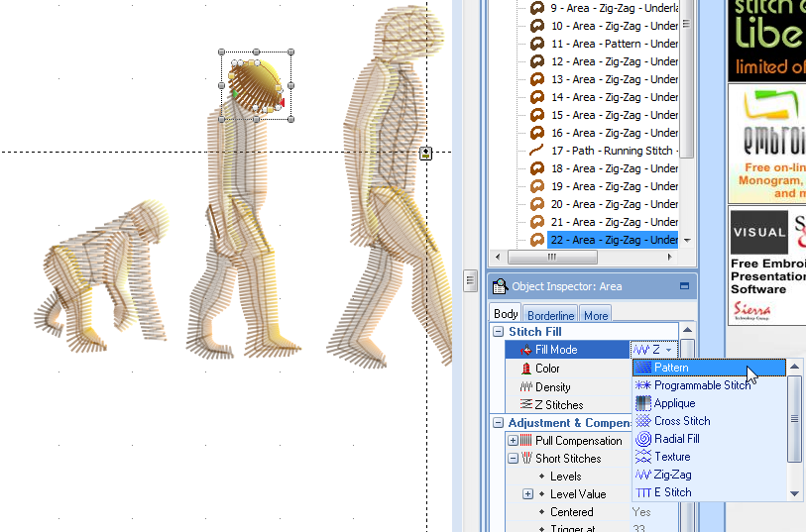Select Pattern fill mode option
The width and height of the screenshot is (806, 532).
(671, 368)
